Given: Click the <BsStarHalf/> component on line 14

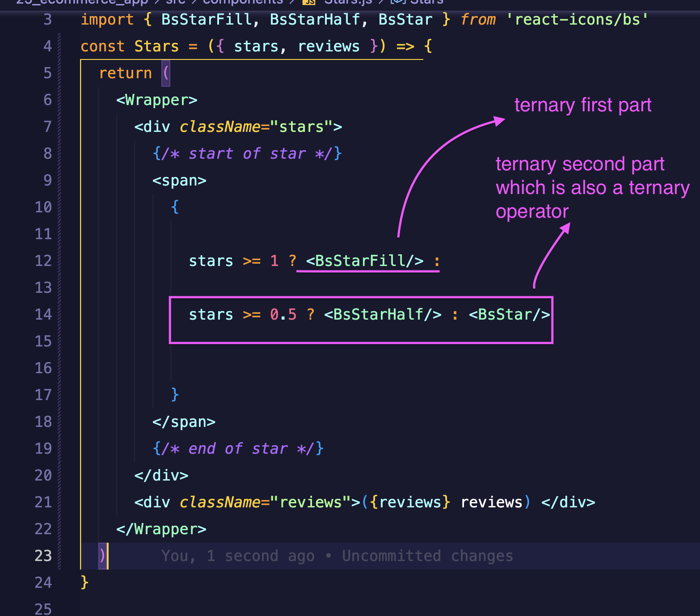Looking at the screenshot, I should [383, 315].
